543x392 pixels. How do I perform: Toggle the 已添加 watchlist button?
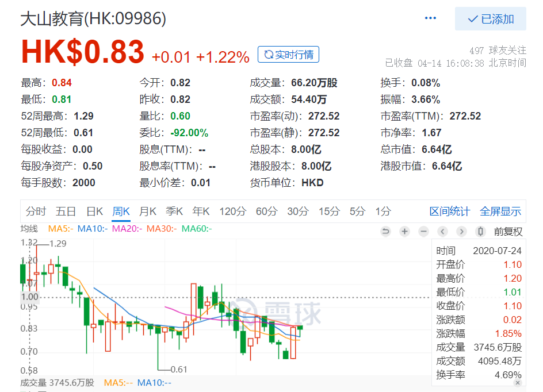[491, 19]
